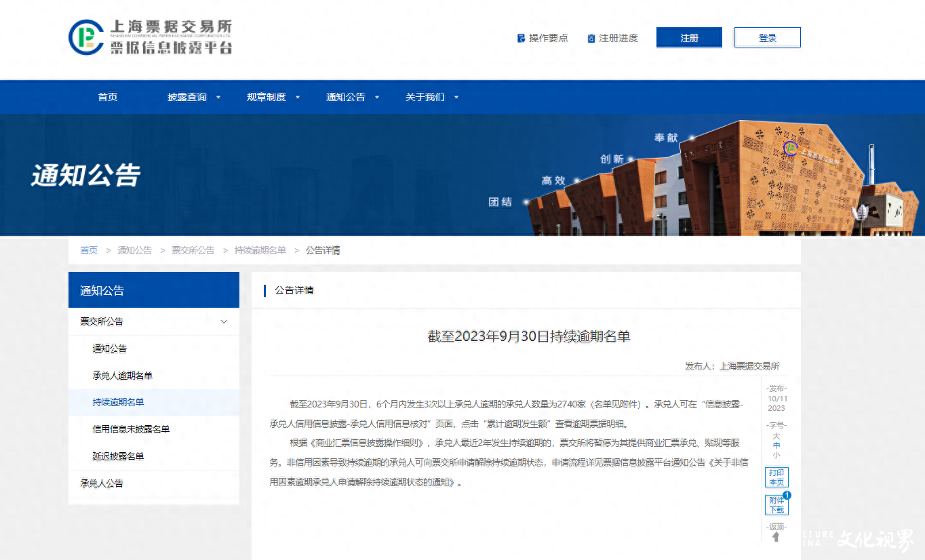This screenshot has width=925, height=560.
Task: Collapse the 票交所公告 sidebar chevron
Action: point(224,321)
